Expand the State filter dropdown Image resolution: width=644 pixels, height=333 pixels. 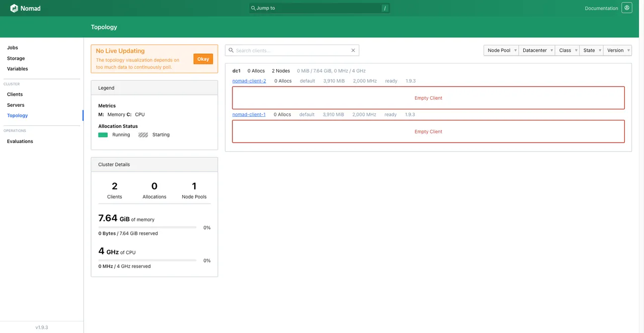click(x=591, y=50)
